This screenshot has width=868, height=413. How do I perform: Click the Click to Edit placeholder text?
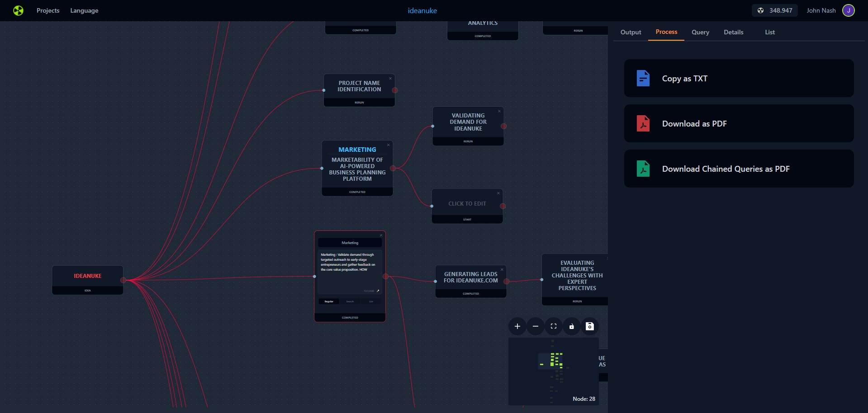(x=467, y=204)
